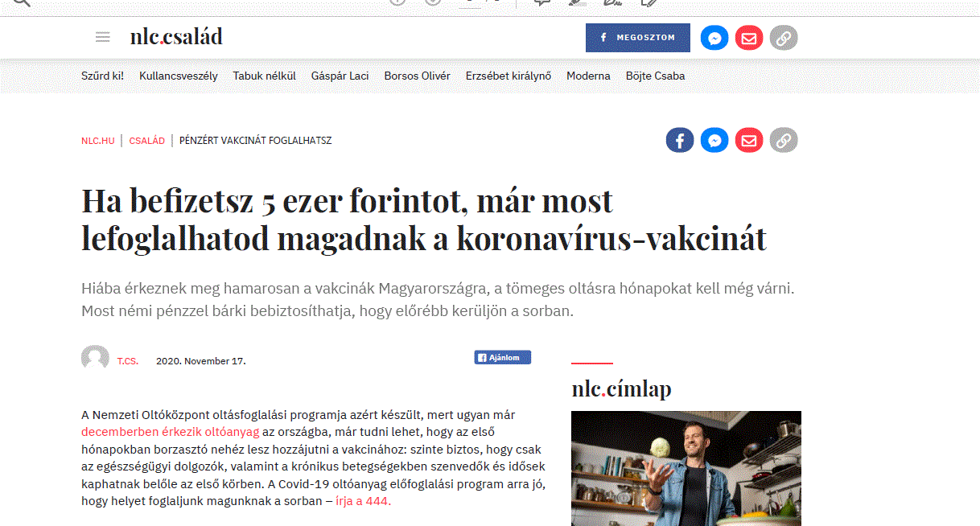Screen dimensions: 980x526
Task: Open the 'decemberben érkezik oltóanyag' link
Action: click(171, 431)
